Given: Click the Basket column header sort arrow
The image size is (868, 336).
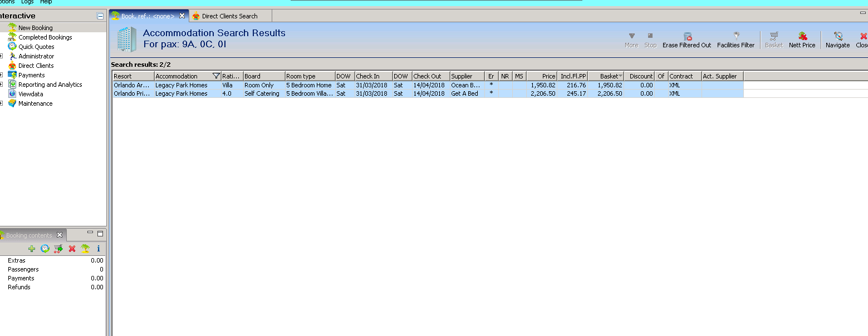Looking at the screenshot, I should (x=620, y=76).
